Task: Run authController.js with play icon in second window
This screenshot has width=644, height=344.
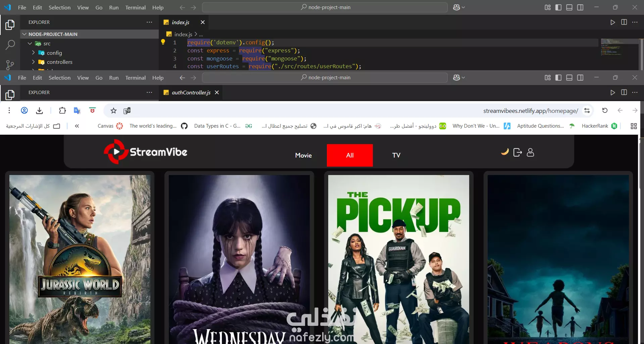Action: (613, 92)
